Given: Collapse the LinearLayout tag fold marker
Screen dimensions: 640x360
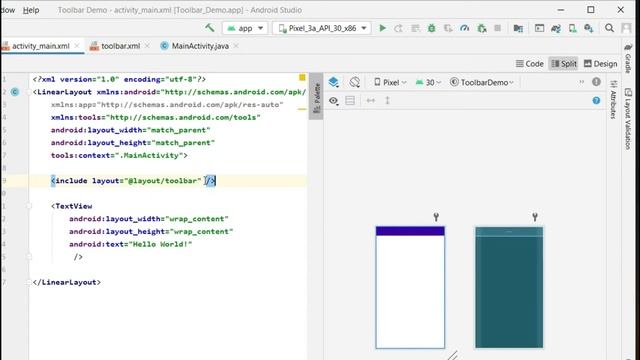Looking at the screenshot, I should click(x=29, y=92).
